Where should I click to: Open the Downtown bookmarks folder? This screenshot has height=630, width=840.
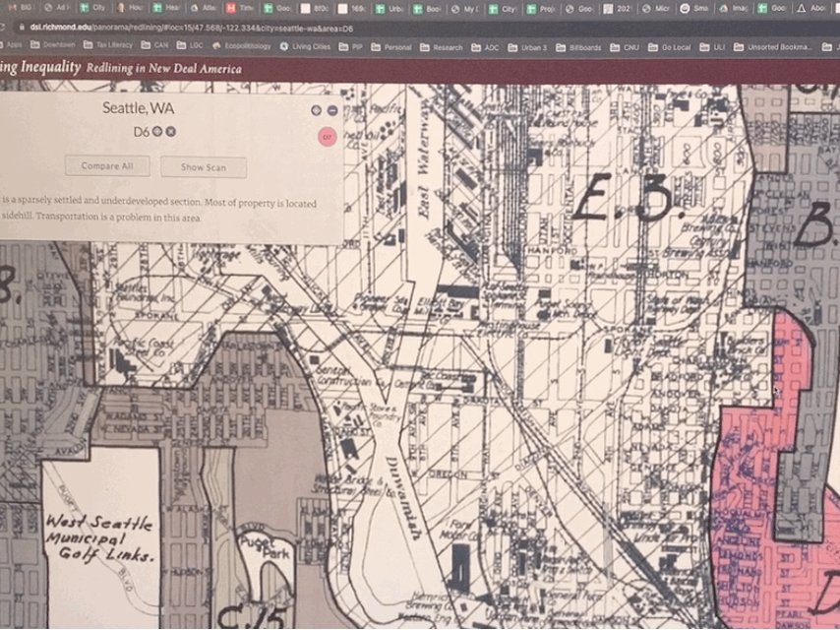(x=53, y=45)
